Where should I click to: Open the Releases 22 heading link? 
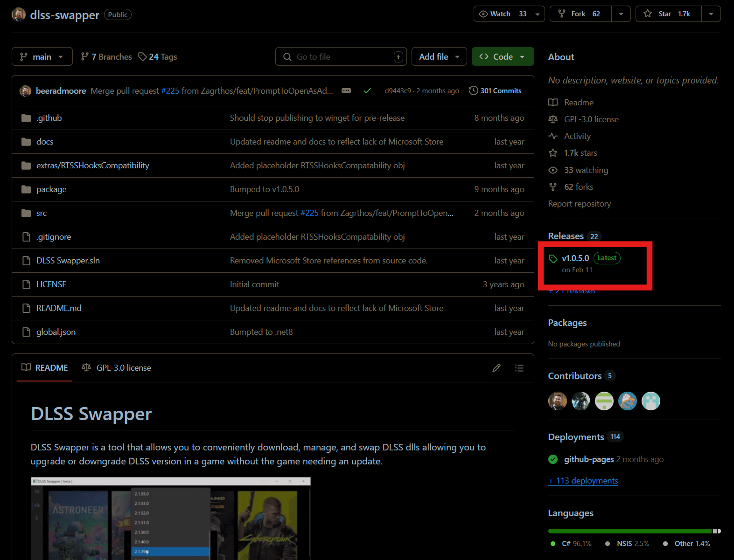tap(574, 236)
